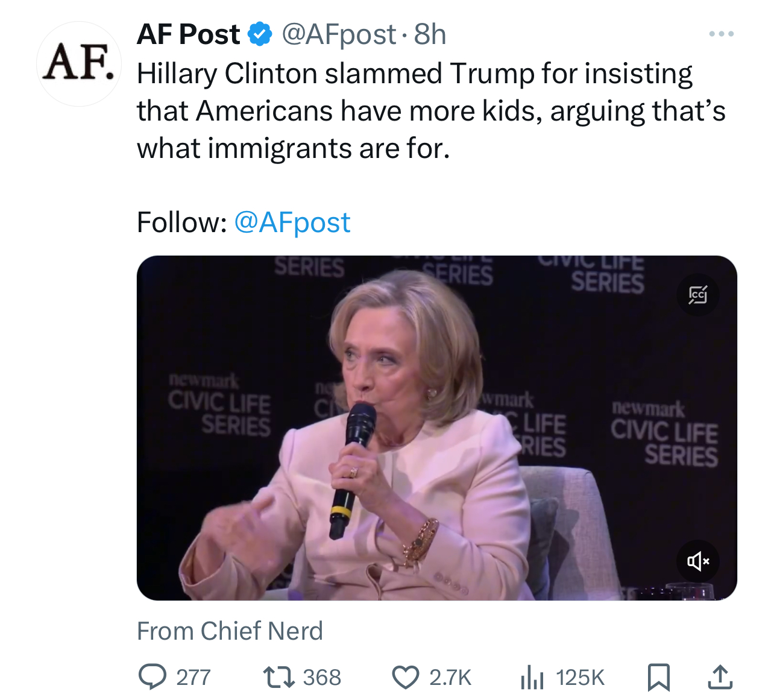Open From Chief Nerd source
This screenshot has width=774, height=700.
[x=230, y=631]
